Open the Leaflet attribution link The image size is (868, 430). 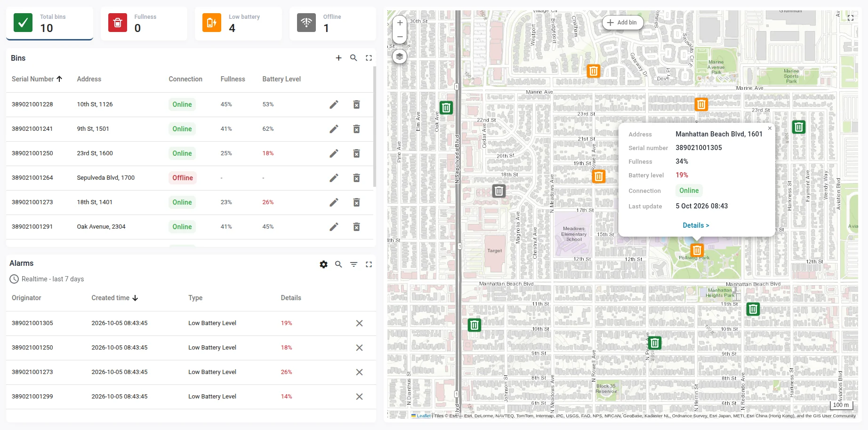coord(424,416)
